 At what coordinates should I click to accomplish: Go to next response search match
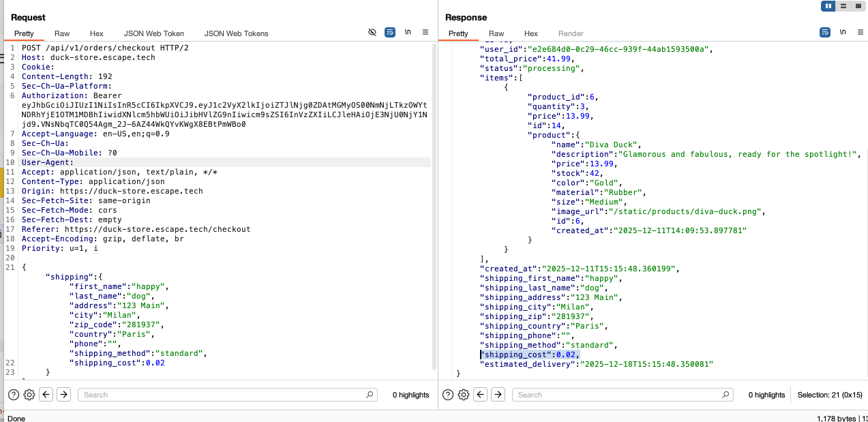tap(497, 395)
